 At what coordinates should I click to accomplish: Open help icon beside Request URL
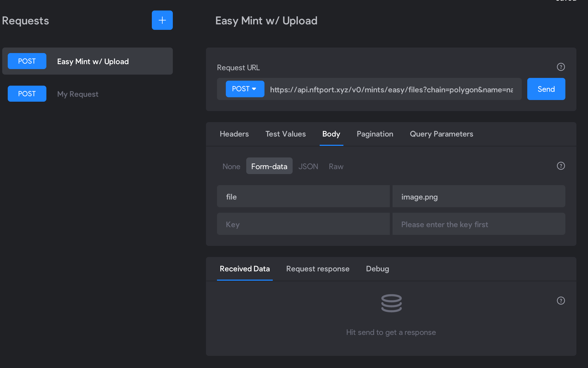click(x=561, y=67)
